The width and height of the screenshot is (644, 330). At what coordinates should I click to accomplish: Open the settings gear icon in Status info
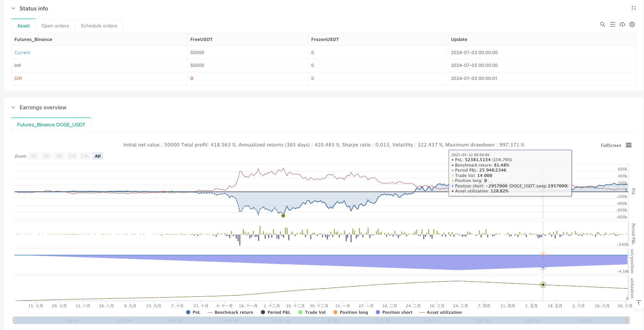(x=632, y=24)
